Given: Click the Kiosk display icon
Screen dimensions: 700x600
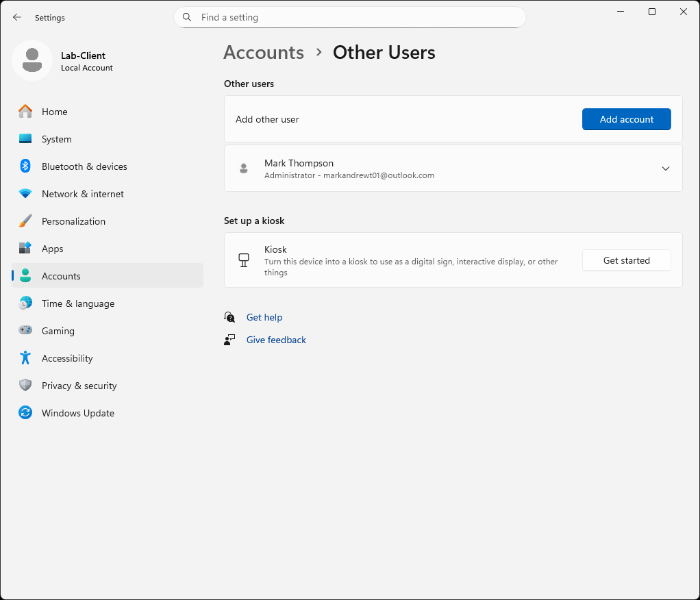Looking at the screenshot, I should 244,260.
